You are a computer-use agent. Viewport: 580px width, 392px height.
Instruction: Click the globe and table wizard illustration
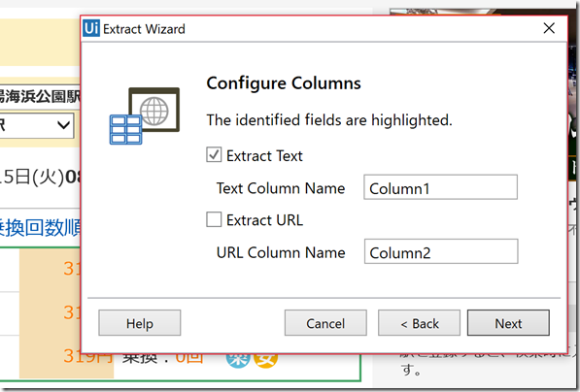pos(145,115)
